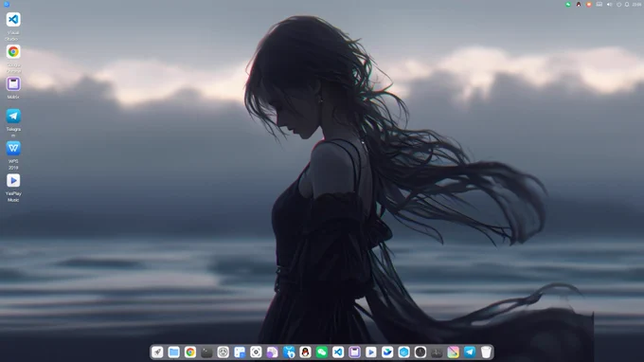The width and height of the screenshot is (644, 362).
Task: Open the launcher rocket icon in dock
Action: point(157,353)
